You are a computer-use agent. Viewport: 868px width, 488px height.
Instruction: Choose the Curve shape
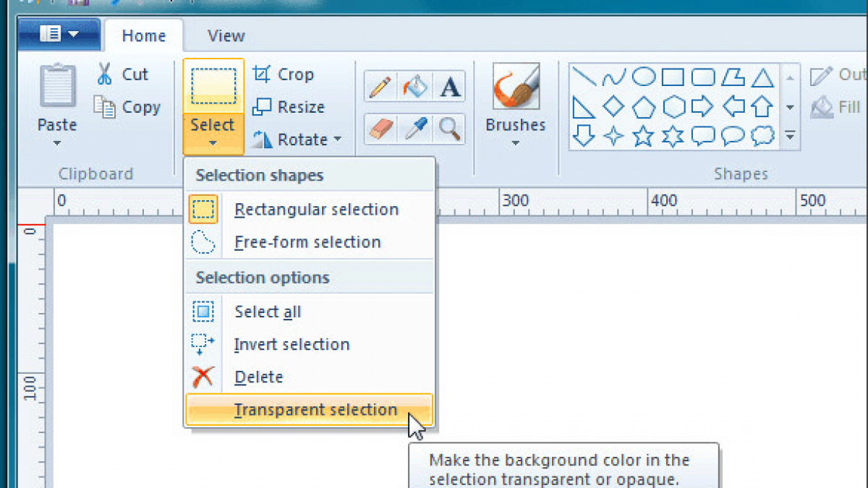pyautogui.click(x=613, y=77)
